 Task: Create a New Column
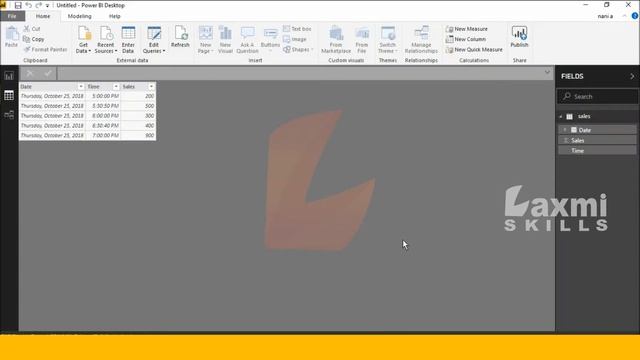point(466,39)
